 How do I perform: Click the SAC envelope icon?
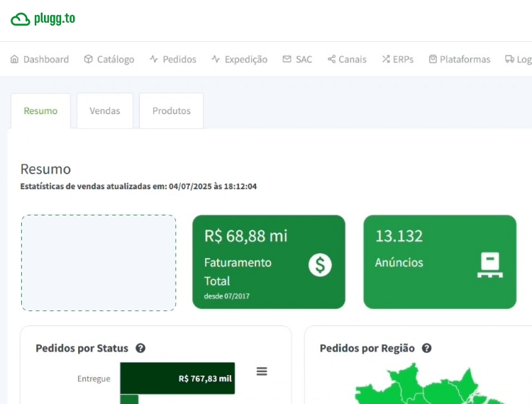point(287,60)
